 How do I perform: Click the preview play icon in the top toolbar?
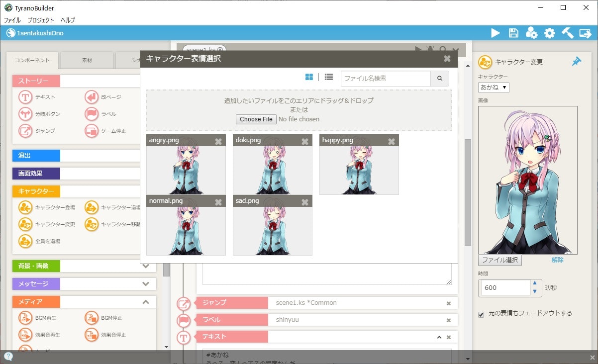point(495,33)
